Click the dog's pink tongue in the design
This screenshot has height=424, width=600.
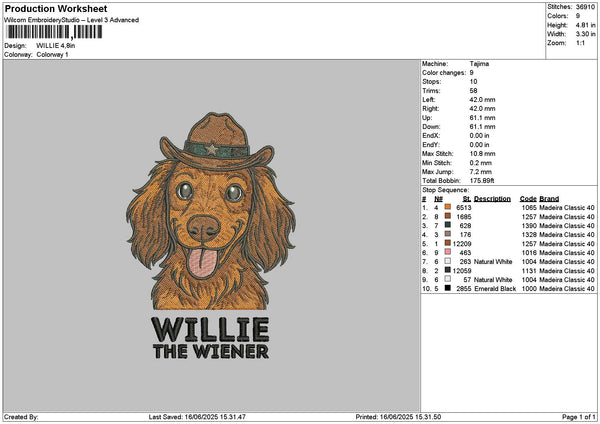coord(204,263)
